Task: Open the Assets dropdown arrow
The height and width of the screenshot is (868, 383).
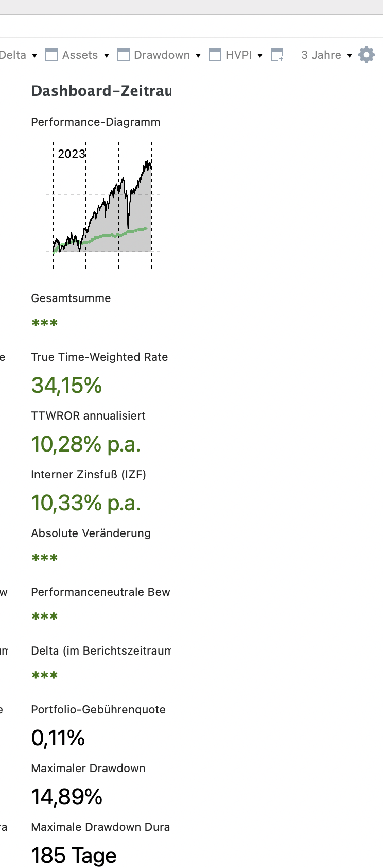Action: point(107,55)
